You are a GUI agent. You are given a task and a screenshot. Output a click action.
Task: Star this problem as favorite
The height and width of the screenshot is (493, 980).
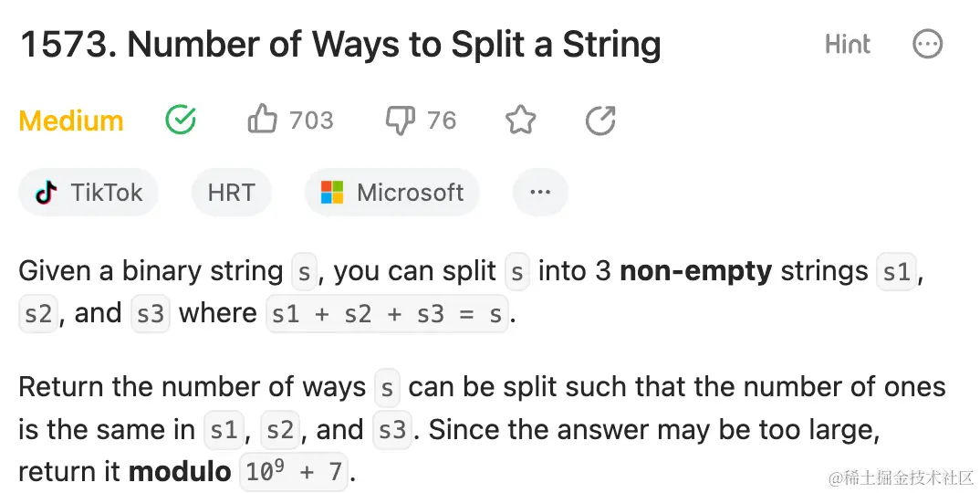[x=521, y=120]
